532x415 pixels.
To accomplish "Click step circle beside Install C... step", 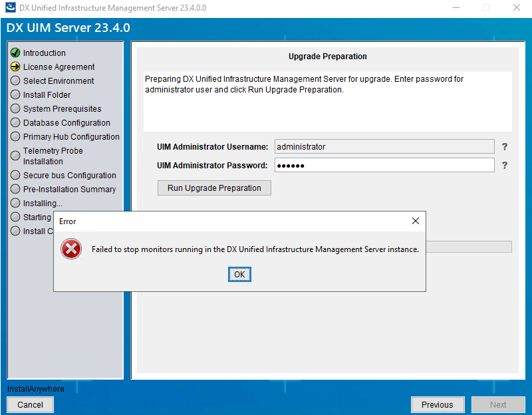I will [x=15, y=231].
